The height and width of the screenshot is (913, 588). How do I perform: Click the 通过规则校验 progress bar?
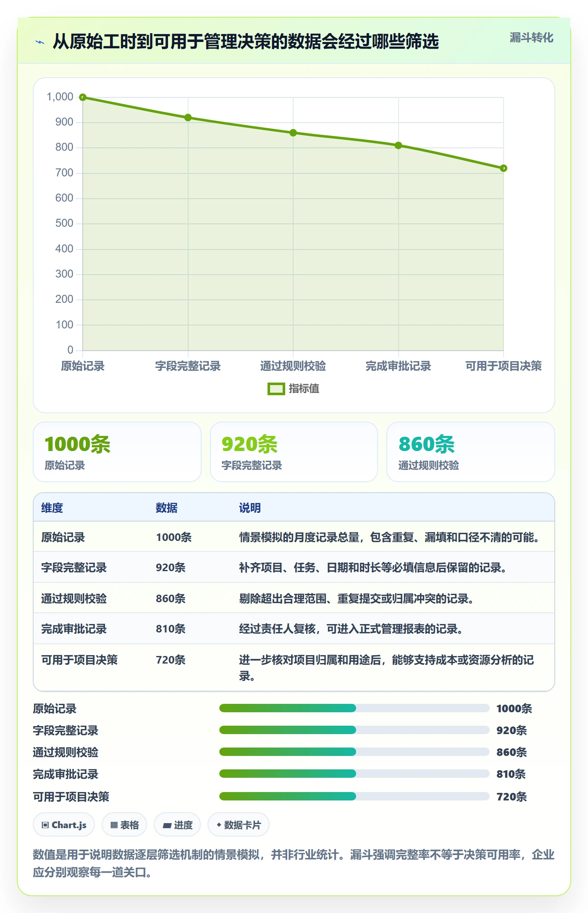(x=354, y=752)
